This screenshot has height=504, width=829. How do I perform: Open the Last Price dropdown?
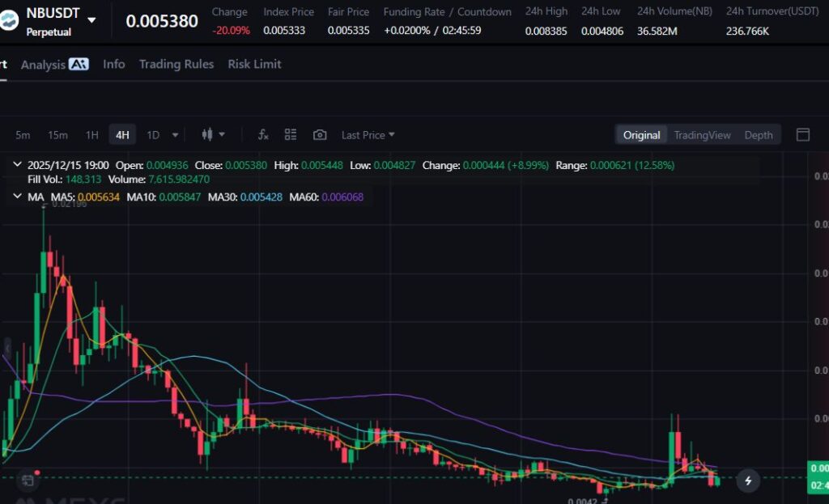point(368,135)
